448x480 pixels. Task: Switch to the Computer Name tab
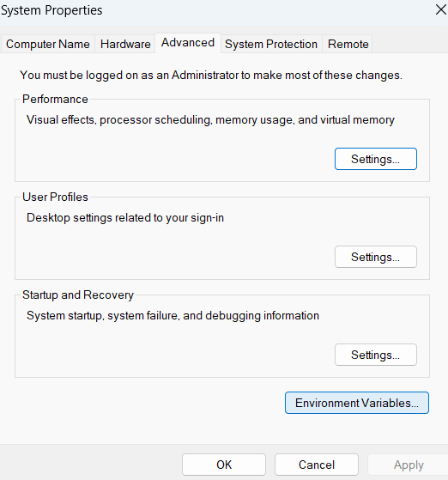point(48,44)
